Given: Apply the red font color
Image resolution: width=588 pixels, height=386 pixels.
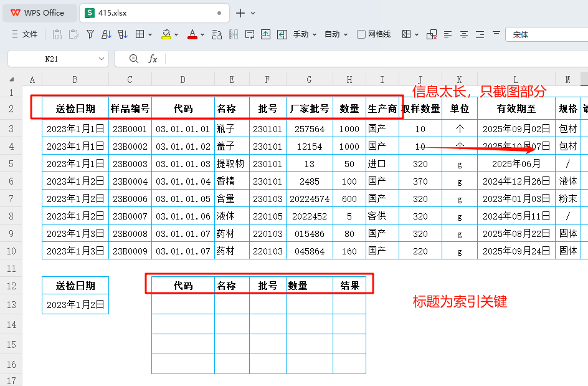Looking at the screenshot, I should (x=192, y=34).
